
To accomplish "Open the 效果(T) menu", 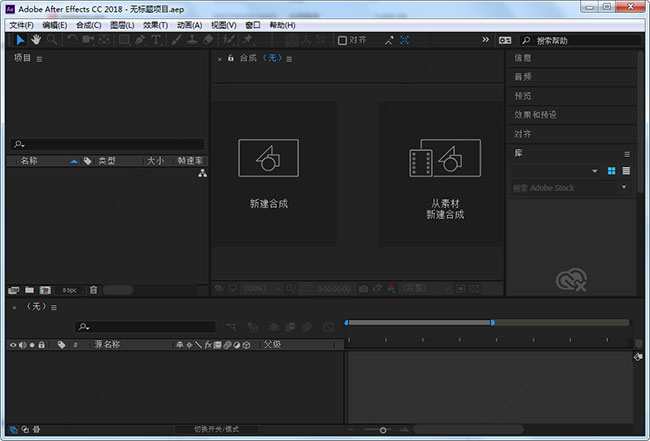I will point(155,25).
